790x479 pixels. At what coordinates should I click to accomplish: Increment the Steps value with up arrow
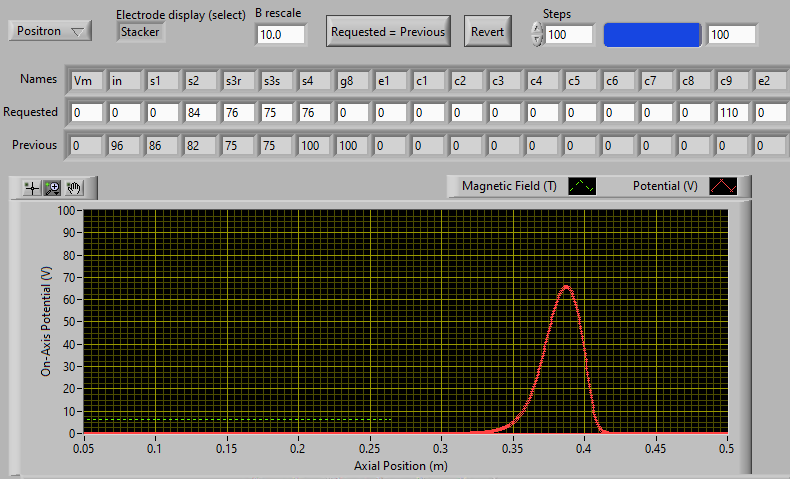coord(538,28)
